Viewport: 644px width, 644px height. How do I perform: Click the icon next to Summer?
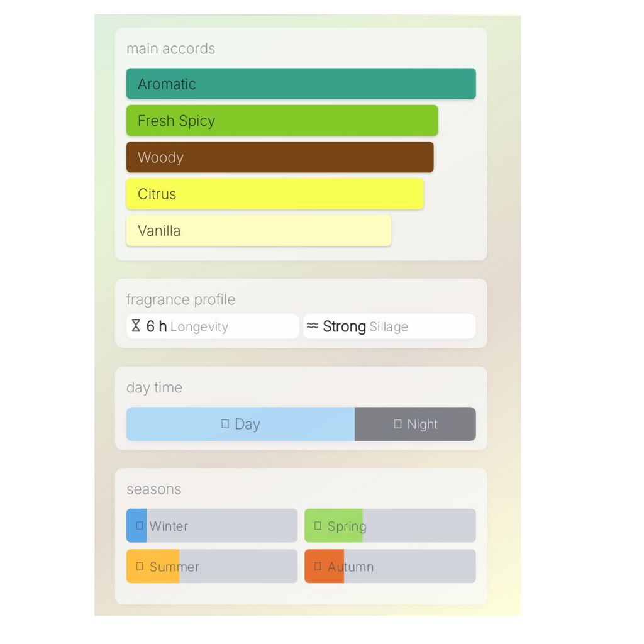pos(140,566)
